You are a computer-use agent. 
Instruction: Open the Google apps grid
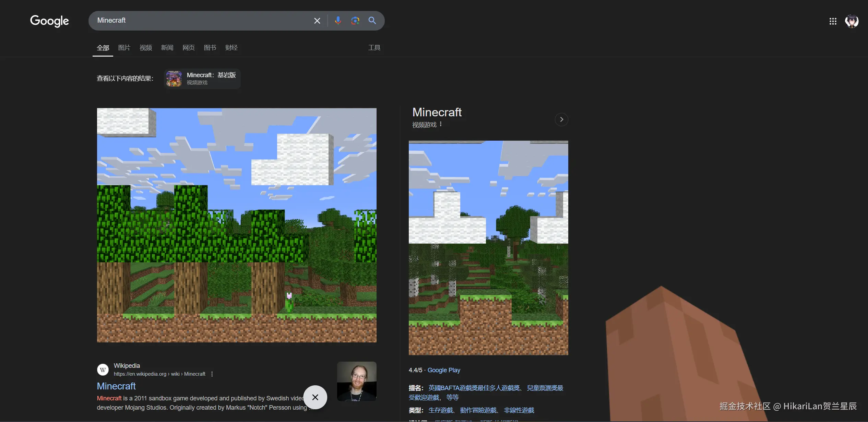pos(833,21)
